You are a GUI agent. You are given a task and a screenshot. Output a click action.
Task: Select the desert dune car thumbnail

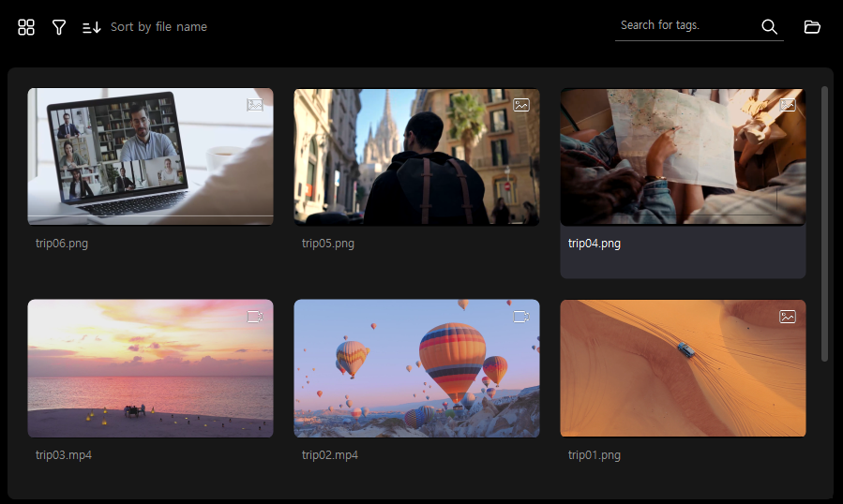683,368
